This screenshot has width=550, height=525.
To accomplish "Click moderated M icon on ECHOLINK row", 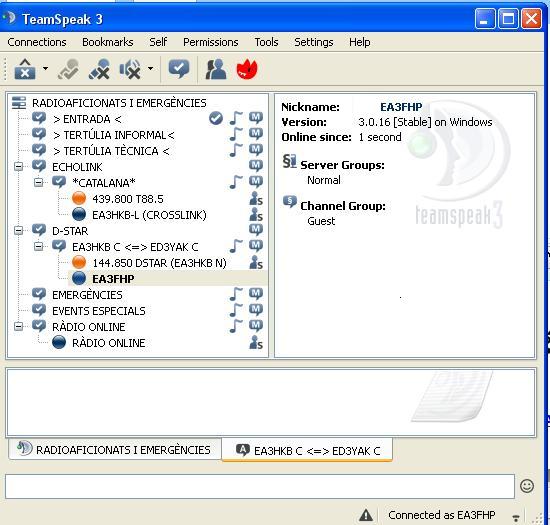I will coord(256,166).
